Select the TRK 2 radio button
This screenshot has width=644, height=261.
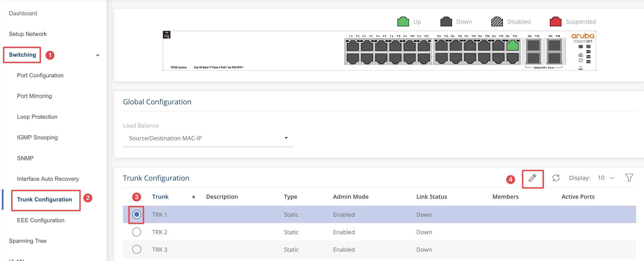pos(136,232)
